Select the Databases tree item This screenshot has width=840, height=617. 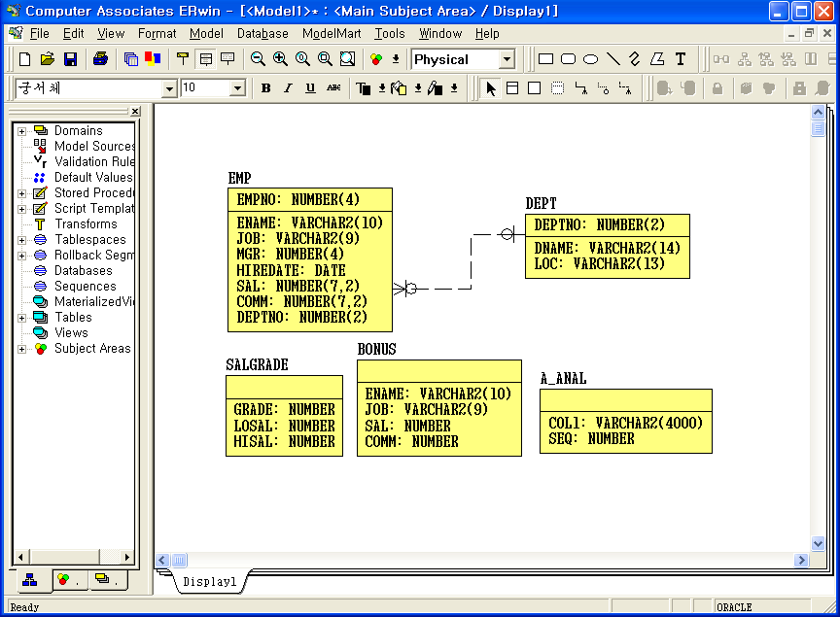point(83,271)
